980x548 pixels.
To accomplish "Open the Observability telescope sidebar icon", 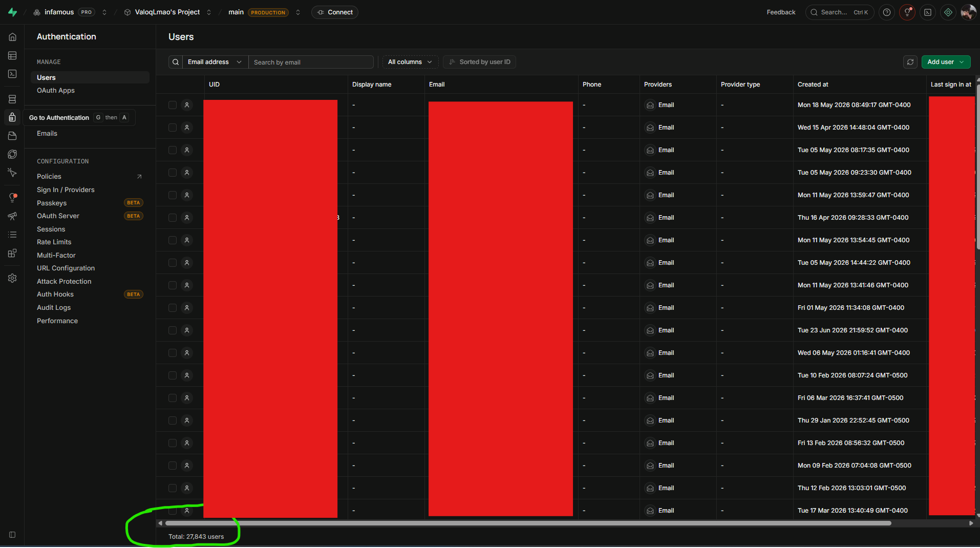I will [x=13, y=216].
